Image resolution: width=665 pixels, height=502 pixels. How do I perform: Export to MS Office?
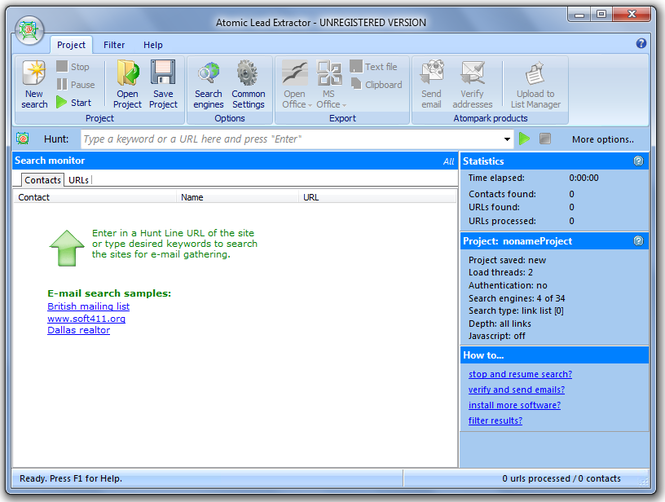(x=330, y=84)
